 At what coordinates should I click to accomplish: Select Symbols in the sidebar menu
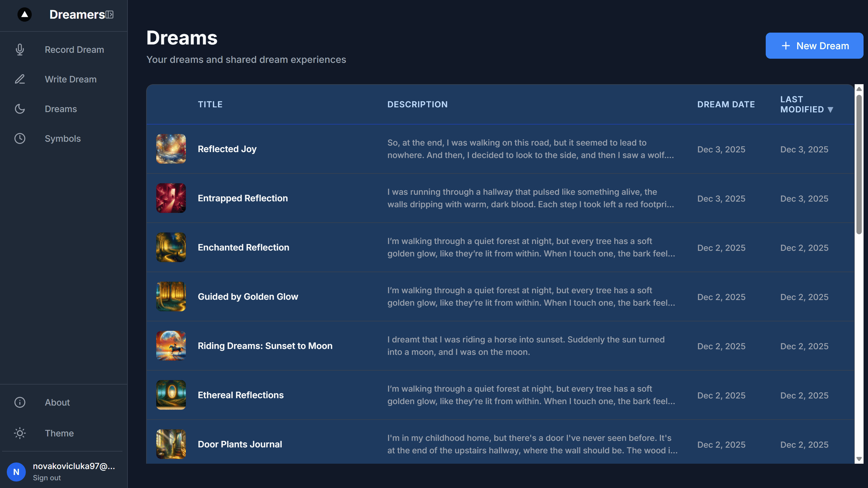(x=63, y=138)
